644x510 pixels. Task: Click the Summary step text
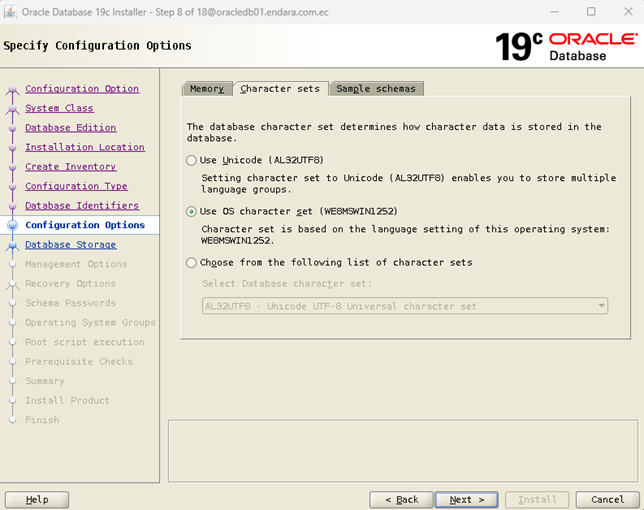pyautogui.click(x=45, y=381)
